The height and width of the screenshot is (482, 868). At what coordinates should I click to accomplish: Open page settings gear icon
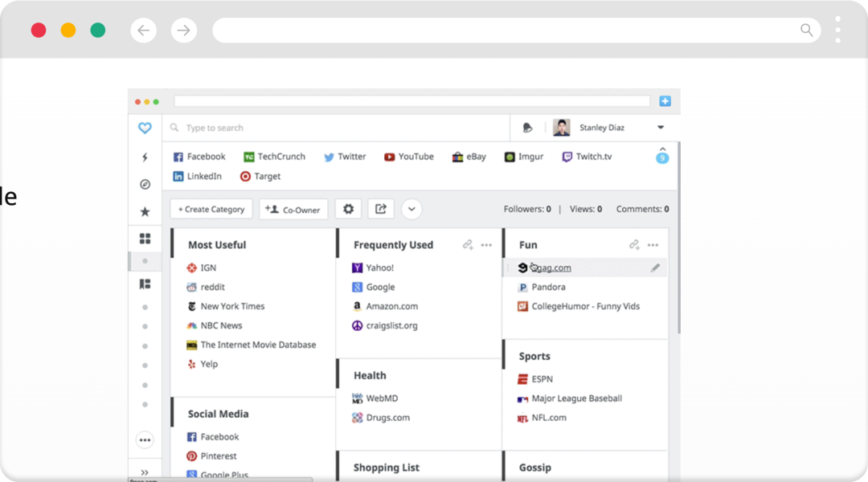click(x=348, y=209)
